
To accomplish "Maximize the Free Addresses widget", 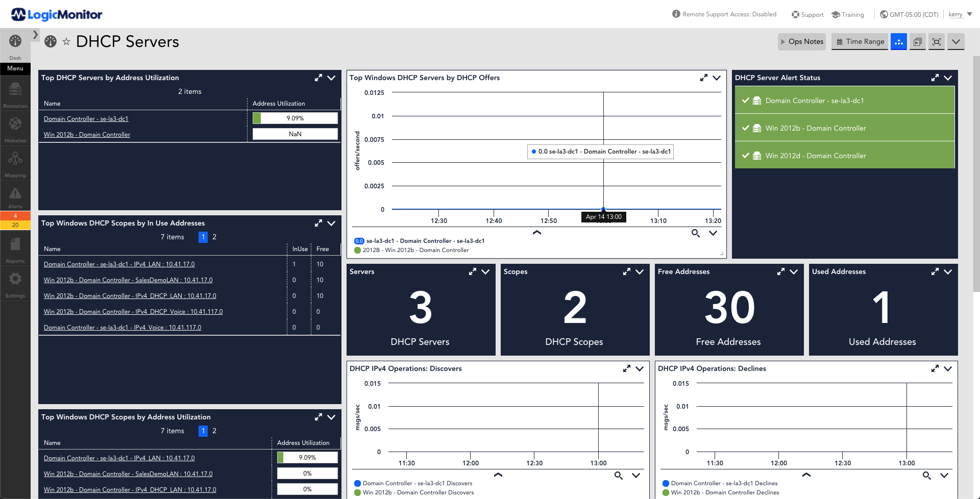I will point(781,271).
